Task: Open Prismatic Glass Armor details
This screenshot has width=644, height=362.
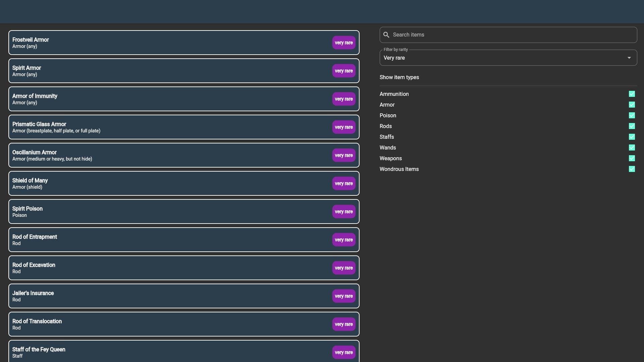Action: click(x=168, y=127)
